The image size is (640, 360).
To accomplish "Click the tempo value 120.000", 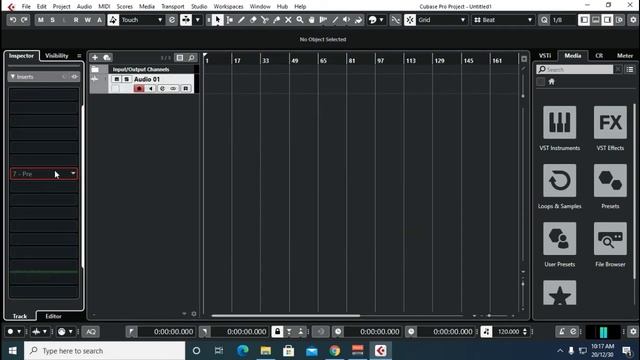I will [x=508, y=332].
